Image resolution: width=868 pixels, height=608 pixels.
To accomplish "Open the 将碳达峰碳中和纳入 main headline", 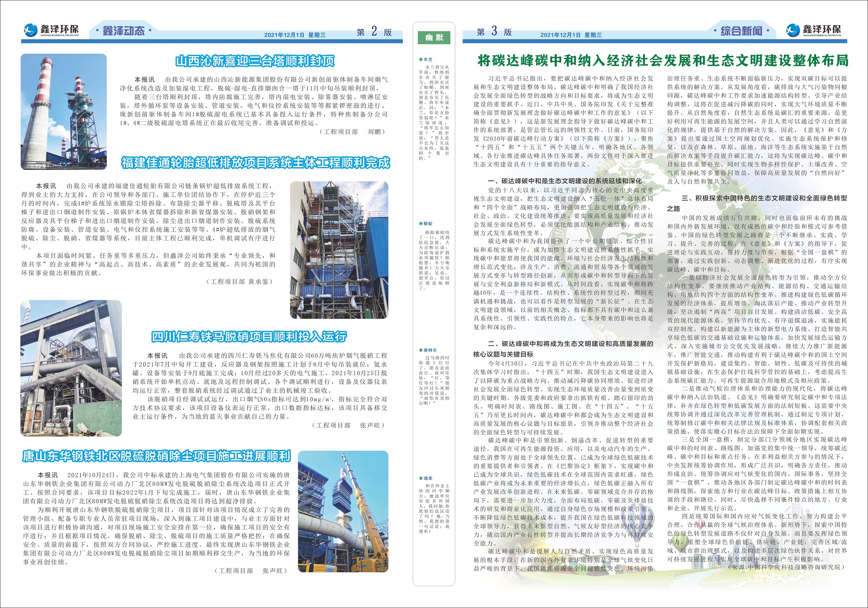I will [x=662, y=60].
